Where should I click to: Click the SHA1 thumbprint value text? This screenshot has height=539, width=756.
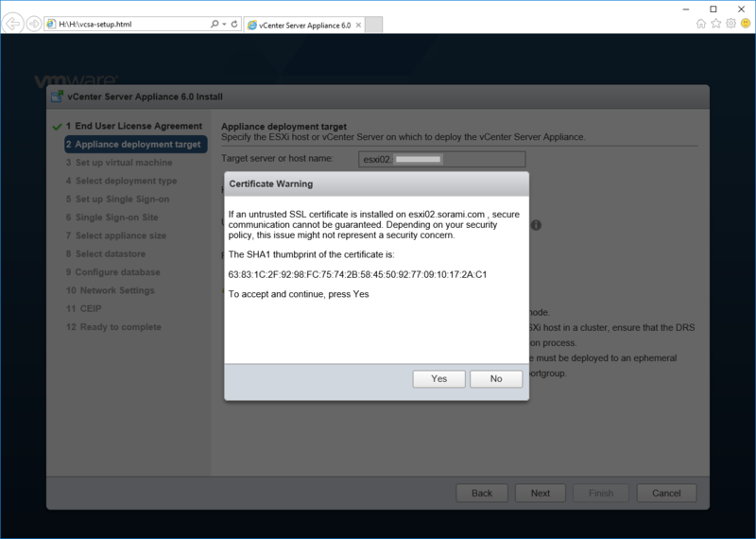[357, 274]
